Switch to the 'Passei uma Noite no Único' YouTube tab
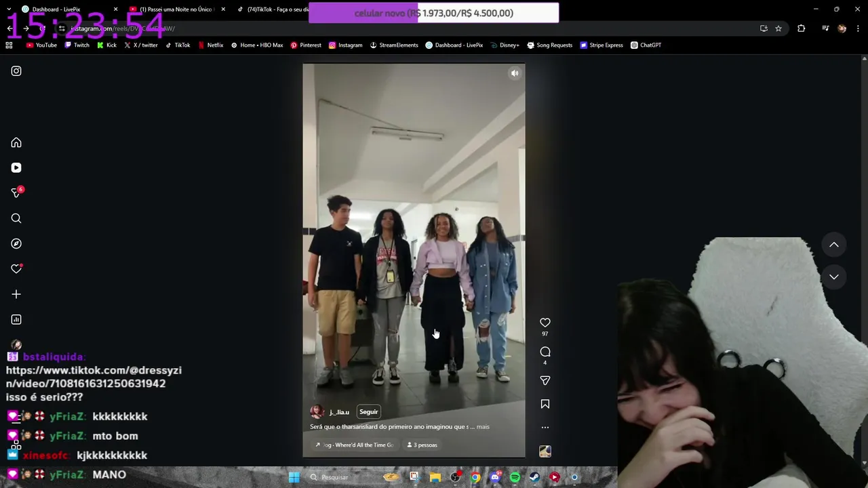Viewport: 868px width, 488px height. (x=176, y=9)
